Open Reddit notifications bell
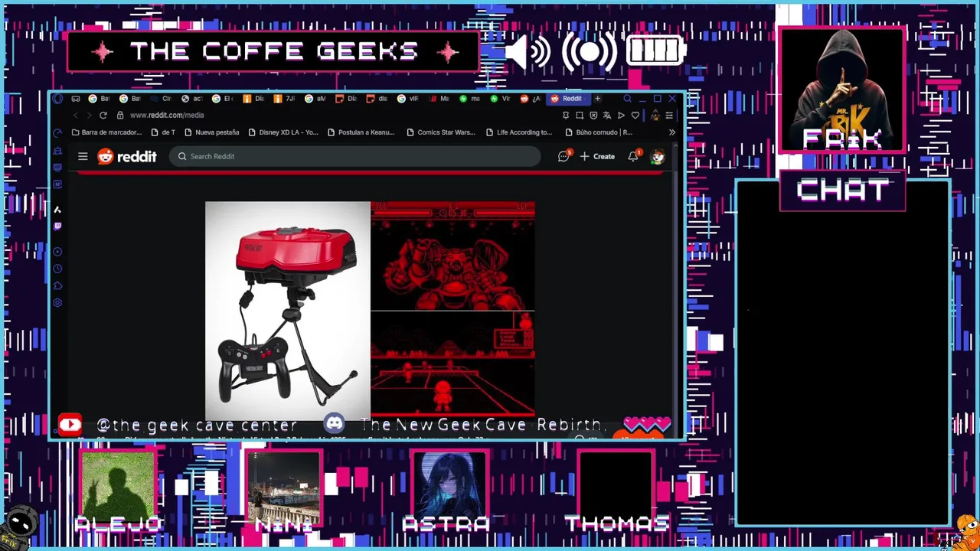 pos(633,156)
